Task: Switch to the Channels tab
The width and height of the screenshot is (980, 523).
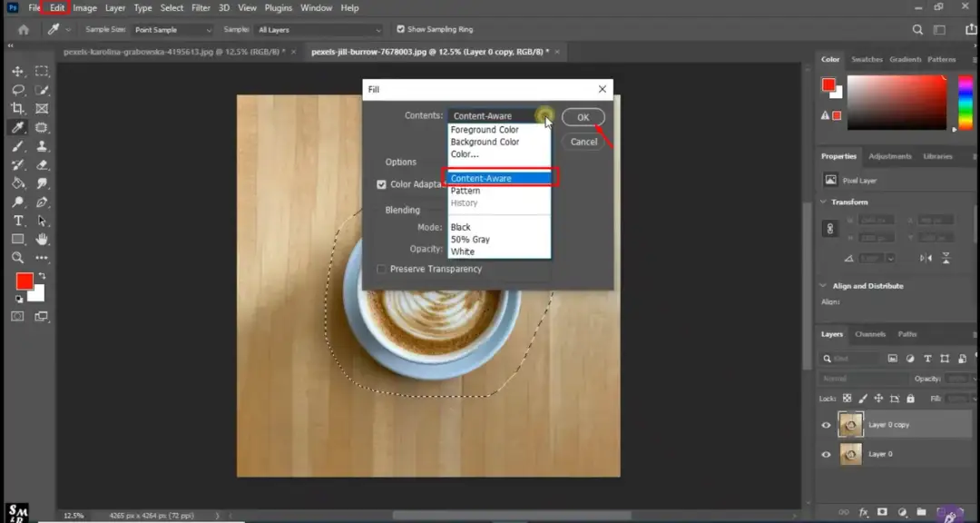Action: (x=870, y=333)
